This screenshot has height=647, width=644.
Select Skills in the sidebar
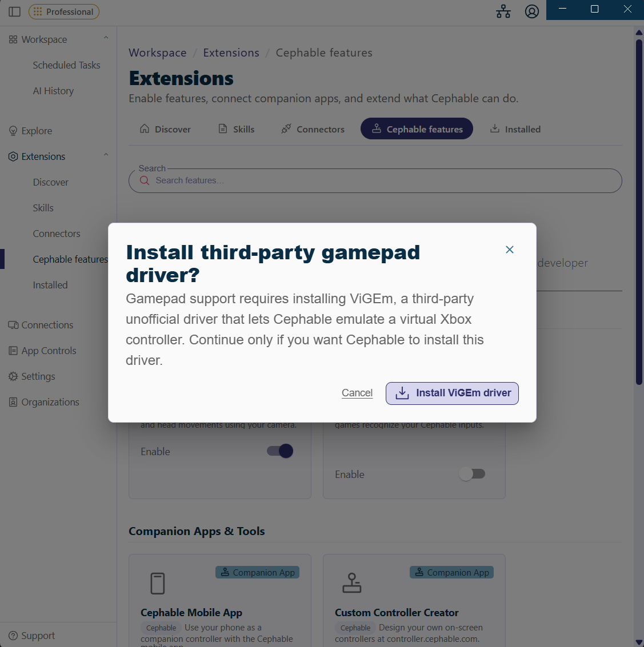pyautogui.click(x=43, y=207)
